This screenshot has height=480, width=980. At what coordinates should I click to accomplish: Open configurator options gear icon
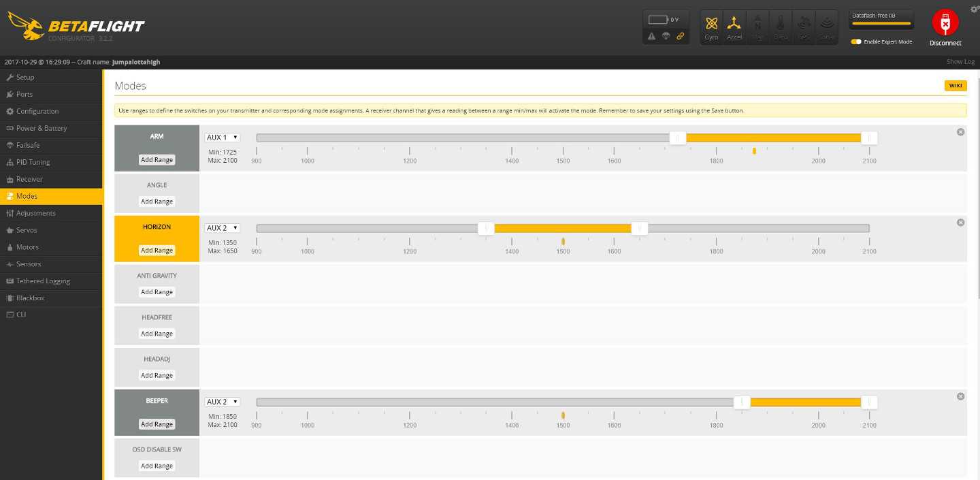point(975,9)
